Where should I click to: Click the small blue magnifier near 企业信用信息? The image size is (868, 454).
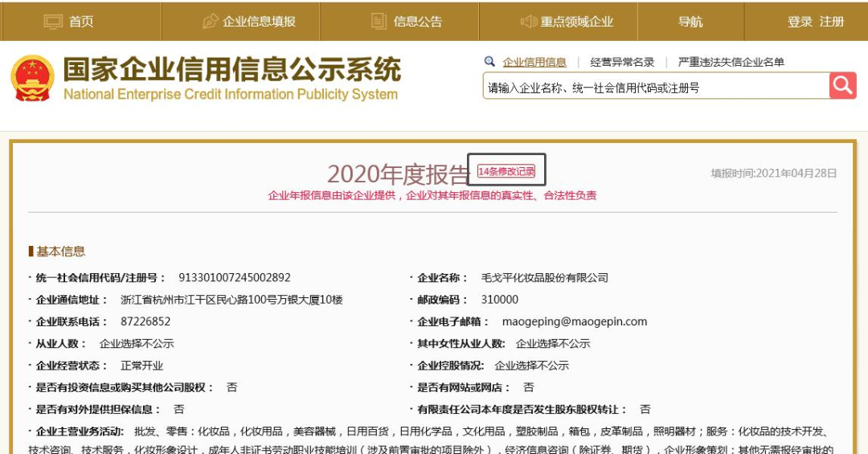(x=489, y=61)
